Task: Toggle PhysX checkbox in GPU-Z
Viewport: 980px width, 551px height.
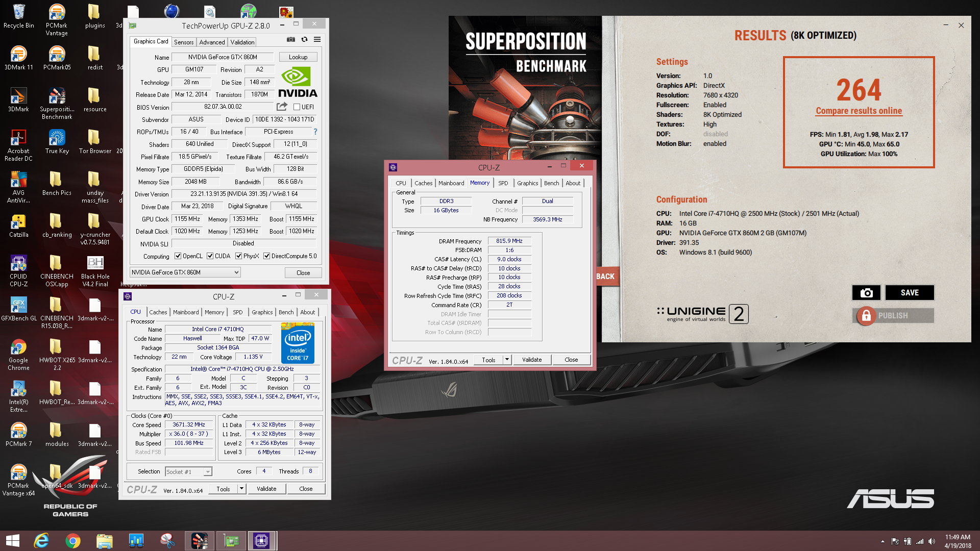Action: pos(238,256)
